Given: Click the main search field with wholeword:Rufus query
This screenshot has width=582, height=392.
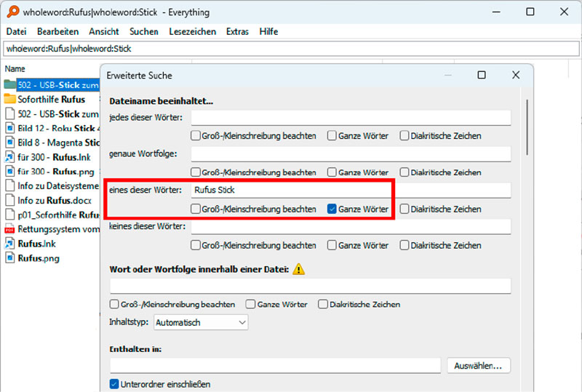Looking at the screenshot, I should [291, 49].
